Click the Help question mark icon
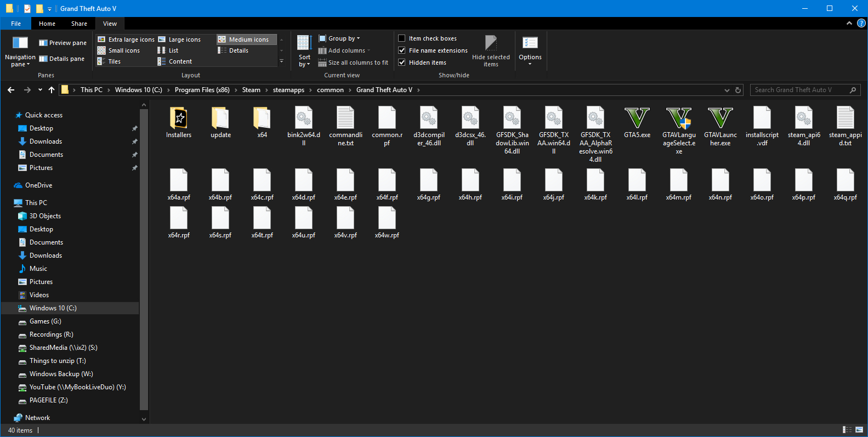The width and height of the screenshot is (868, 437). pyautogui.click(x=861, y=23)
